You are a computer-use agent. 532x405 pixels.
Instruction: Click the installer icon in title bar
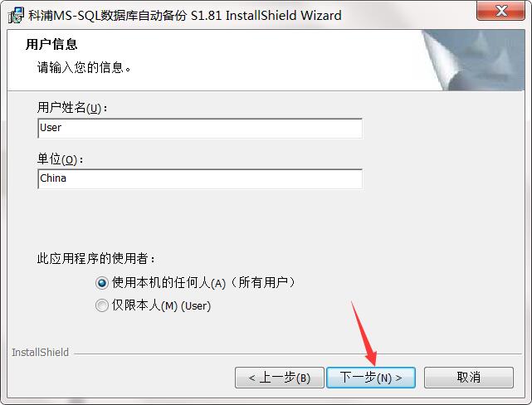16,15
